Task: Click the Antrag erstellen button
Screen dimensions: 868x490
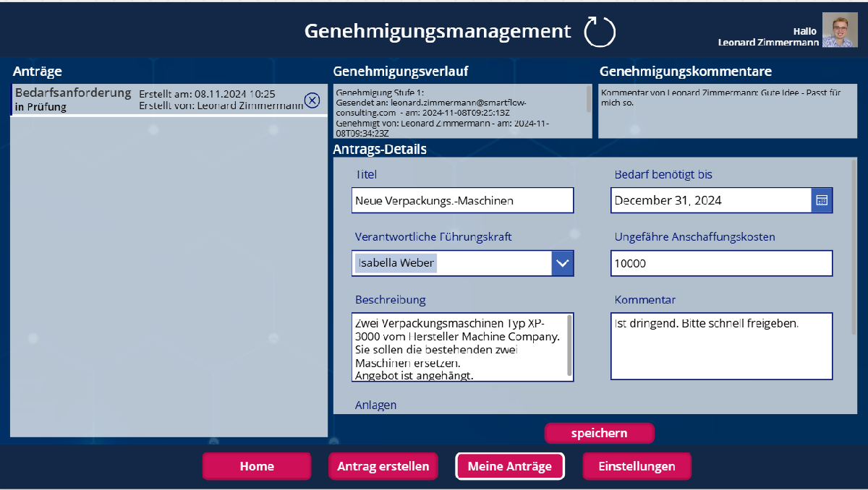Action: (383, 466)
